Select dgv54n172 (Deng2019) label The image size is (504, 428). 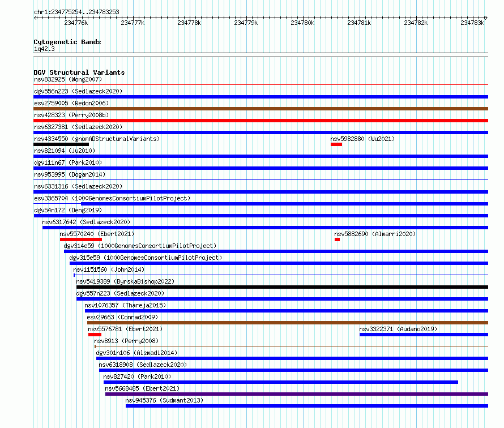pos(68,210)
